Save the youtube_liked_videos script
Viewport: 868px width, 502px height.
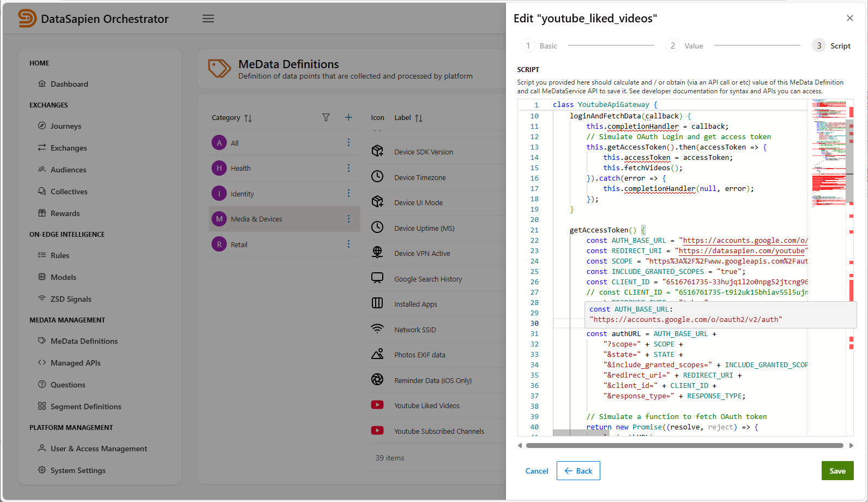pos(837,471)
